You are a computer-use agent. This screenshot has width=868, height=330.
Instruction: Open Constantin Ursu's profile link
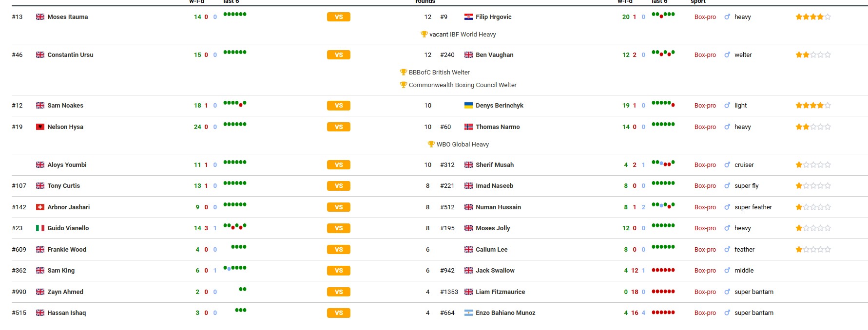[70, 55]
